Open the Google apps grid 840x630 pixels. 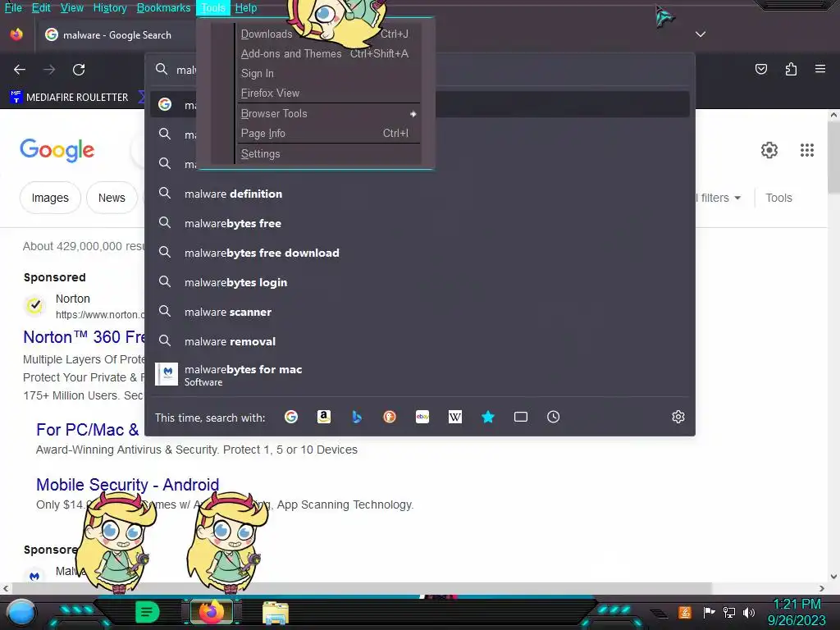(x=807, y=150)
